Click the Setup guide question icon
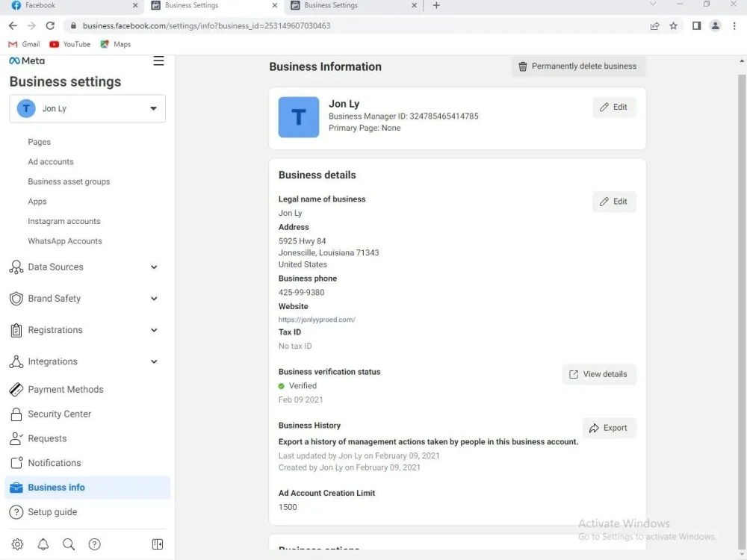 [x=16, y=512]
